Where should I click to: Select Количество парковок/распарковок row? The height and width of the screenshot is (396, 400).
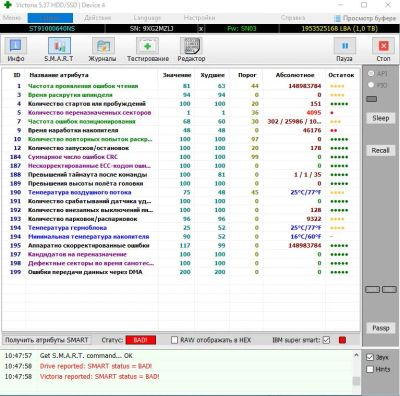click(x=181, y=219)
